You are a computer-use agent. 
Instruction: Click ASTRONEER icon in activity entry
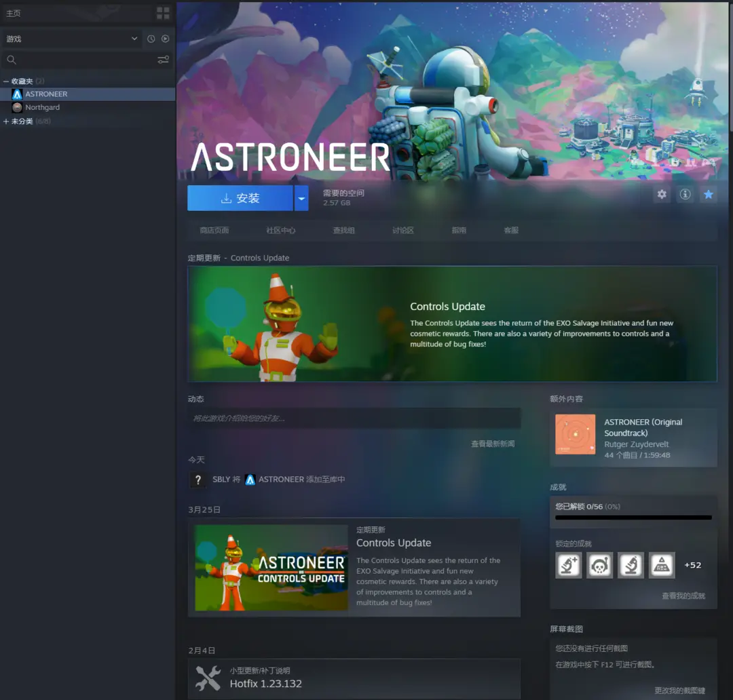point(250,480)
